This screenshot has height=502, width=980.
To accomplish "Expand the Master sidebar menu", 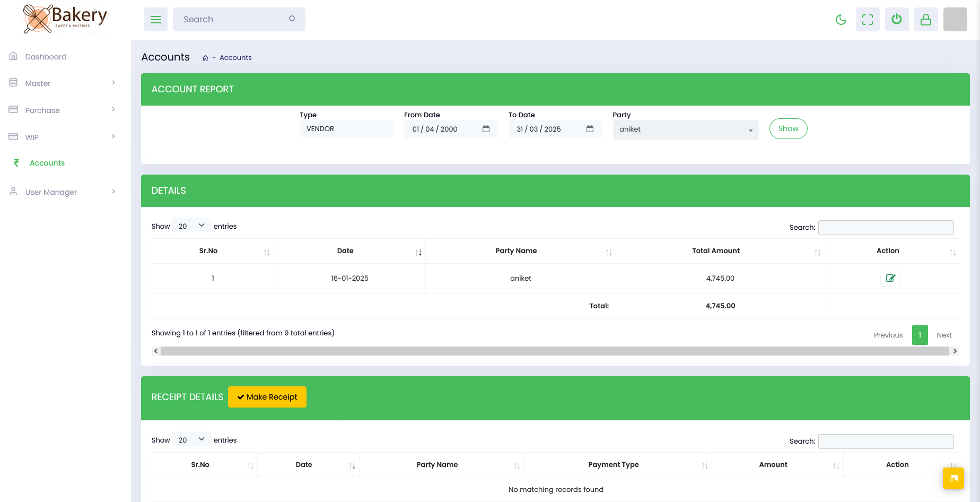I will click(x=63, y=83).
